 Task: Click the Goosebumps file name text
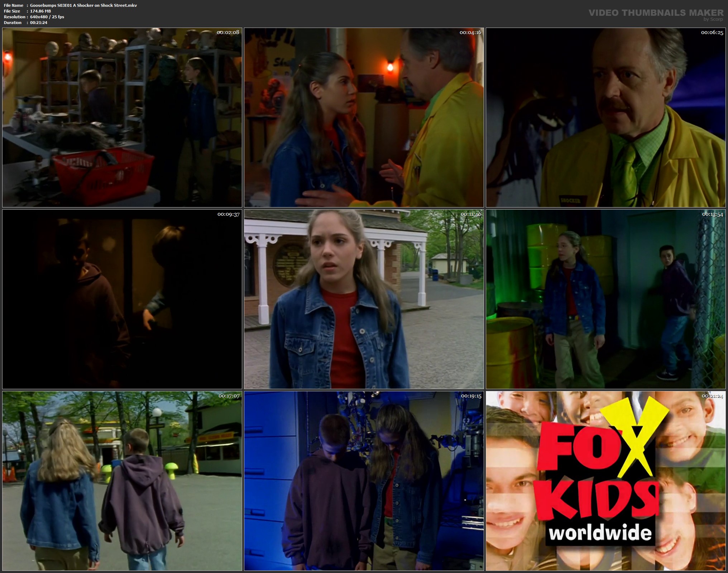pos(83,5)
